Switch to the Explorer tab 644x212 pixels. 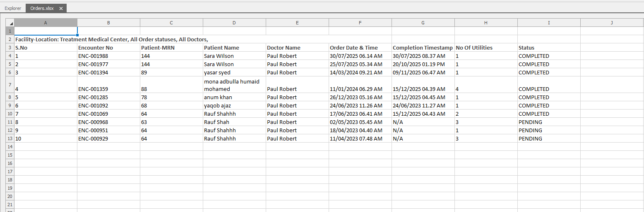coord(13,8)
